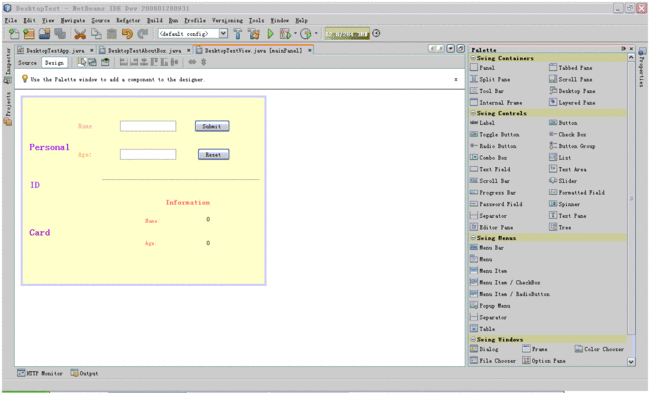Click the New File toolbar icon
650x393 pixels.
click(14, 34)
